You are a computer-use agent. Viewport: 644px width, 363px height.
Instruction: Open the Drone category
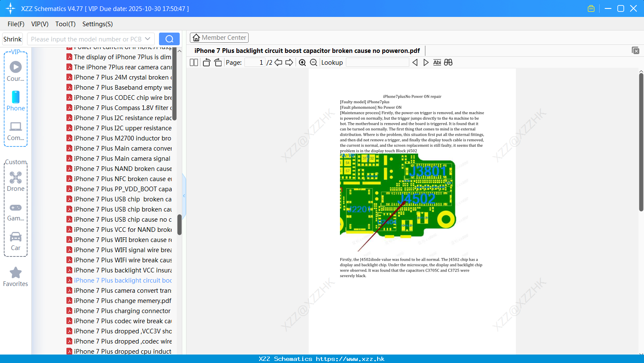(16, 181)
